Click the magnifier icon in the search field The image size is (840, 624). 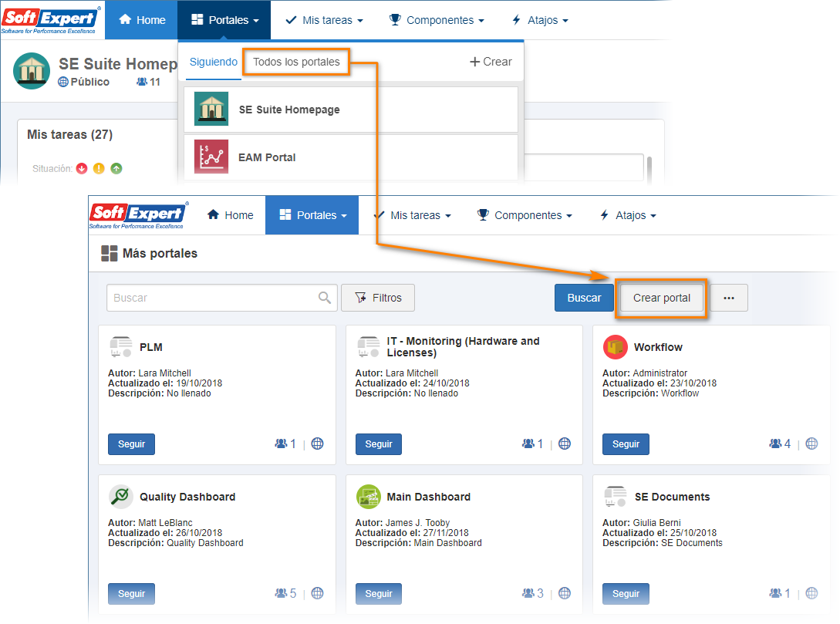coord(325,298)
